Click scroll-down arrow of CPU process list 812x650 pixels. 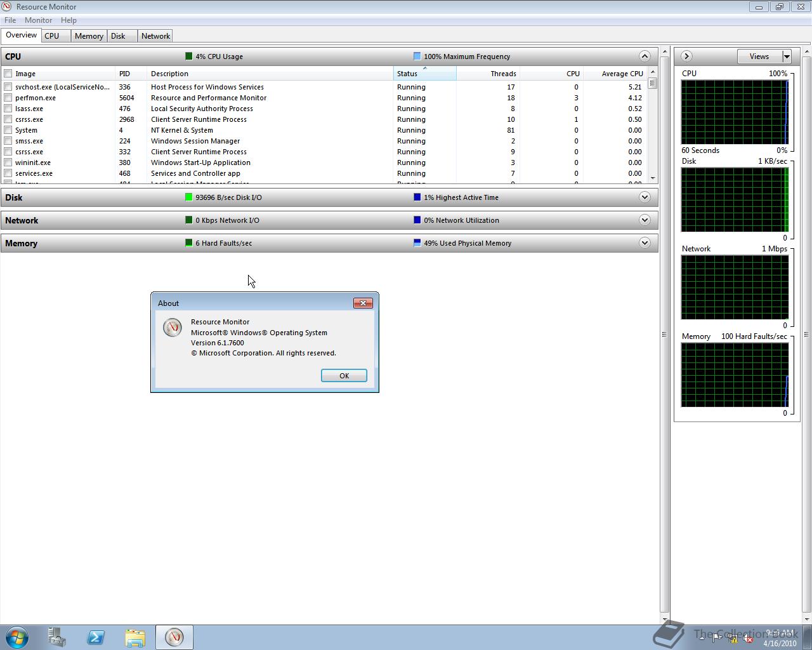[x=652, y=178]
